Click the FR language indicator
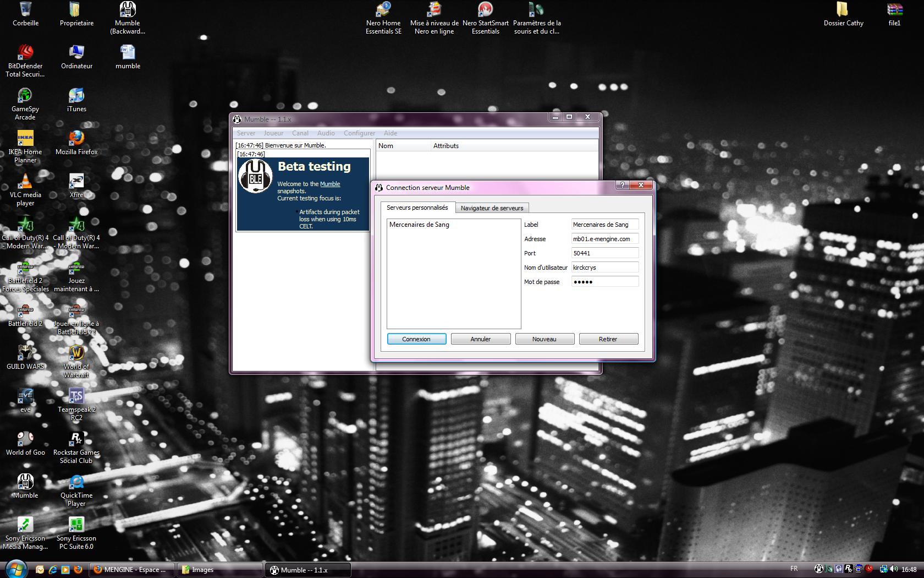This screenshot has width=924, height=578. point(794,569)
